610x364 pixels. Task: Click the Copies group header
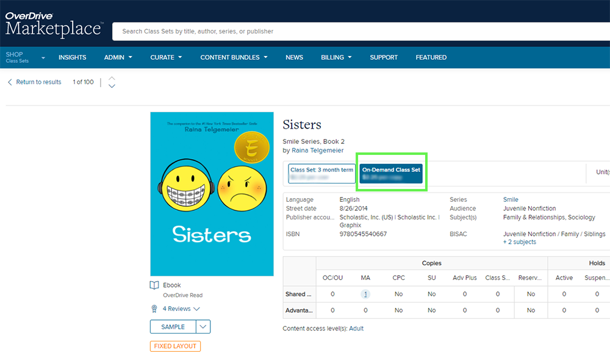[x=431, y=263]
